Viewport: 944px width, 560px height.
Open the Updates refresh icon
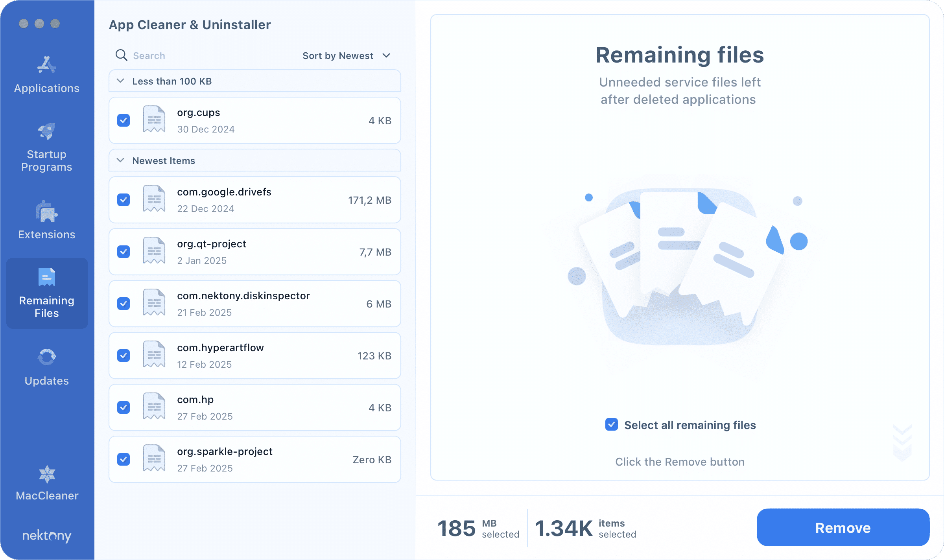[46, 357]
